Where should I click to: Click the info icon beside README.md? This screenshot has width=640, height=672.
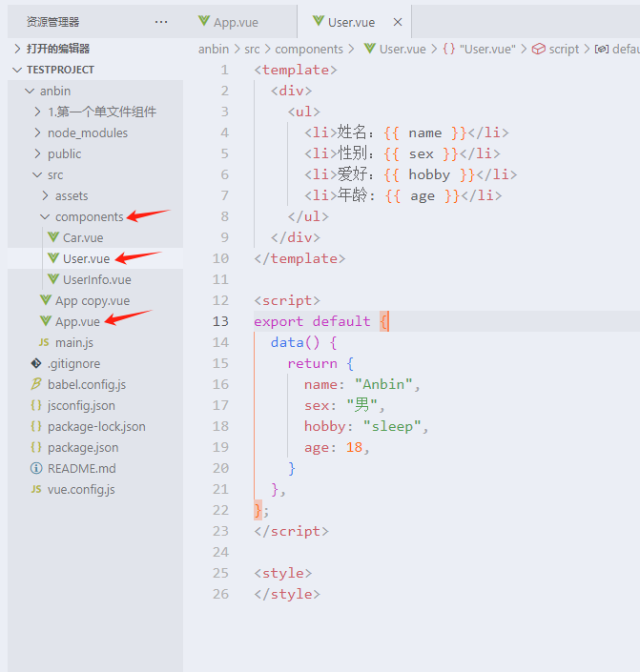tap(36, 468)
